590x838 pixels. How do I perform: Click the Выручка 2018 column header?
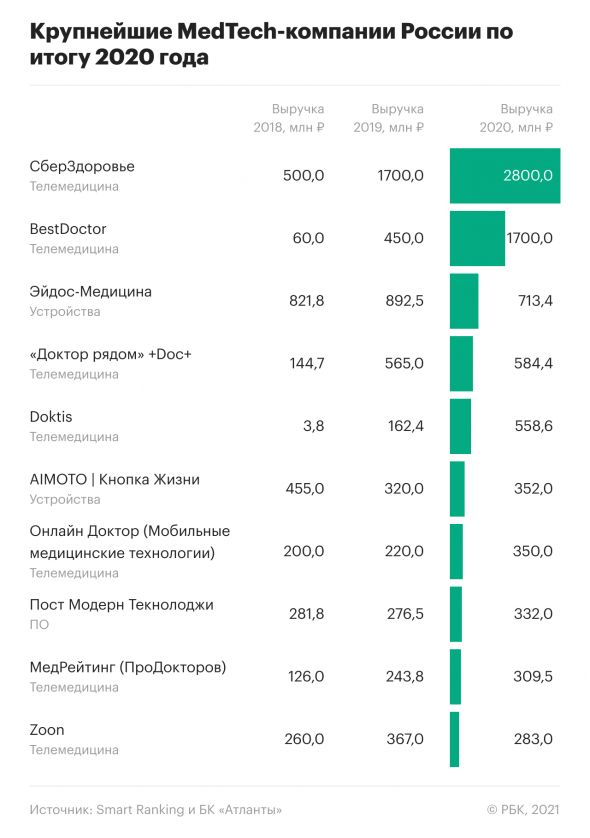[x=289, y=118]
